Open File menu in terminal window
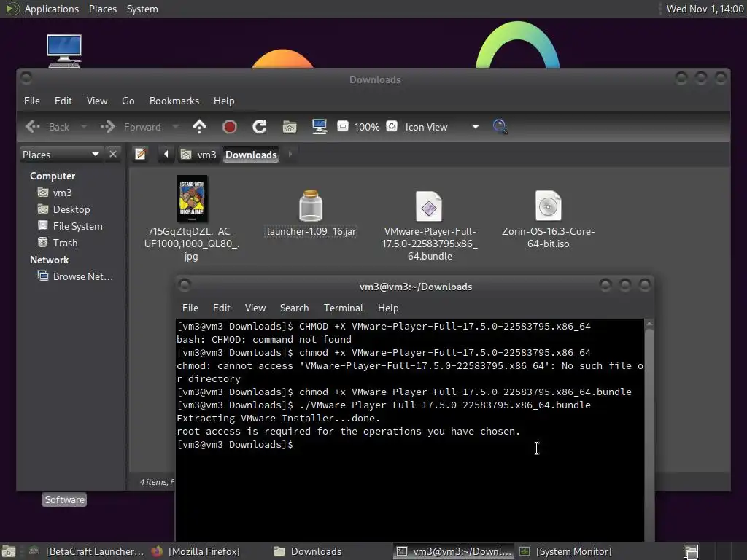Screen dimensions: 747x560 190,308
